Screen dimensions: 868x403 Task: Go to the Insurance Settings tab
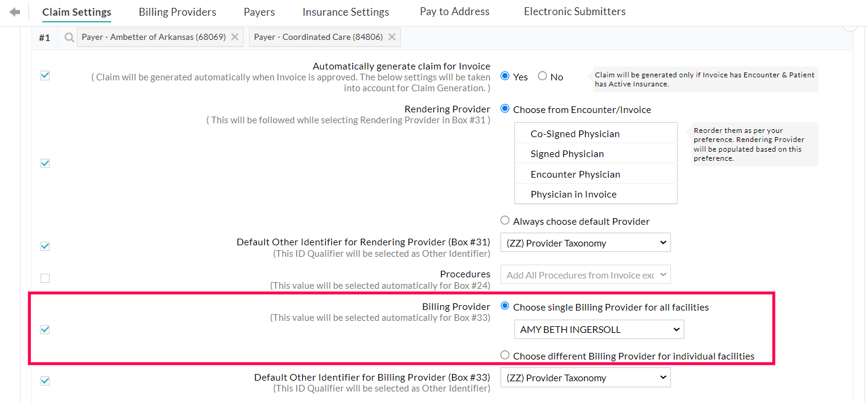[346, 12]
